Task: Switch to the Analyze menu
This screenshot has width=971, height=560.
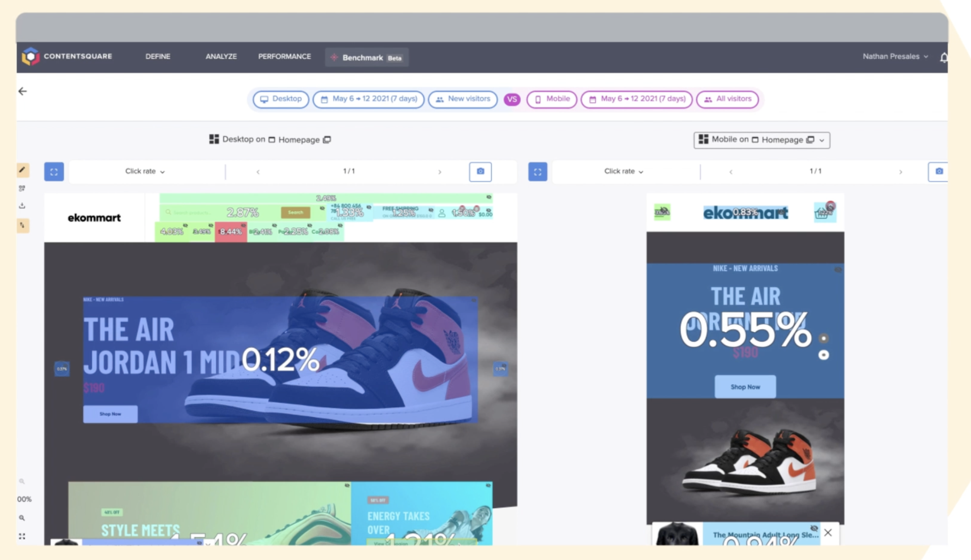Action: pos(221,56)
